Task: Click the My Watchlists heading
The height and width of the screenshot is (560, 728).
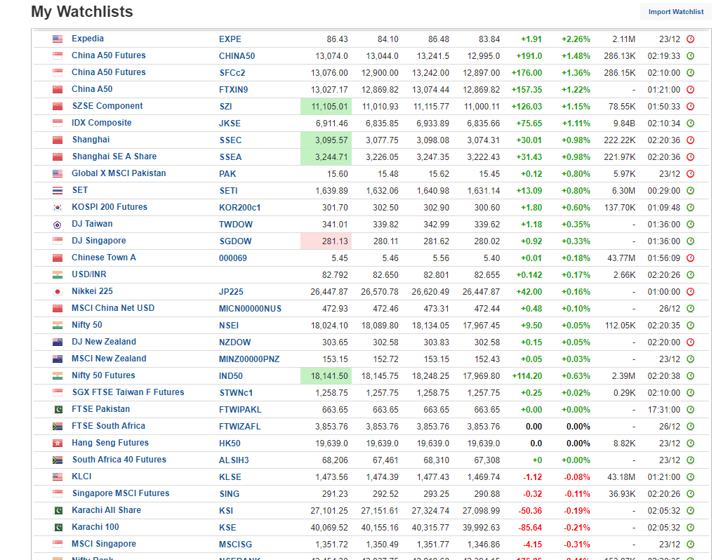Action: point(82,12)
